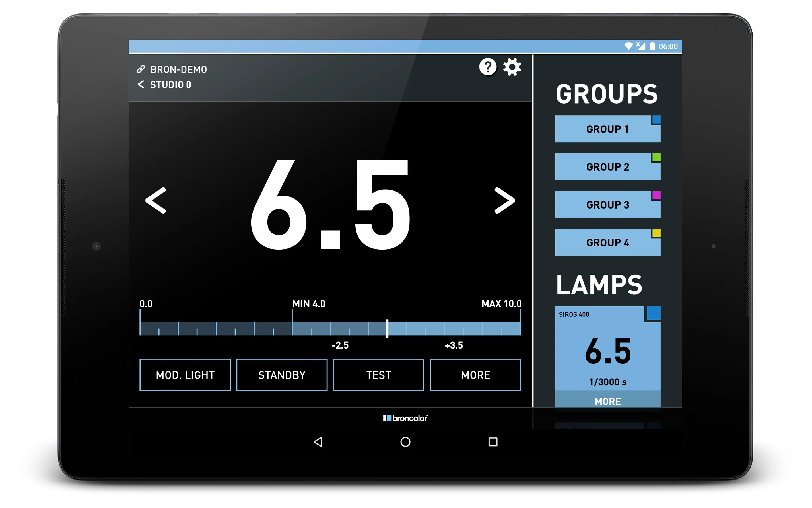
Task: Click the GROUPS heading
Action: (x=607, y=94)
